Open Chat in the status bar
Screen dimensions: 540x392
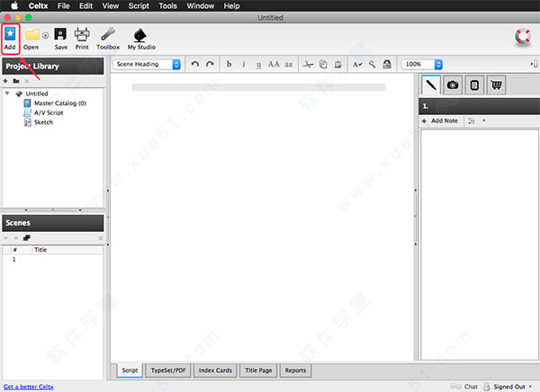[463, 387]
